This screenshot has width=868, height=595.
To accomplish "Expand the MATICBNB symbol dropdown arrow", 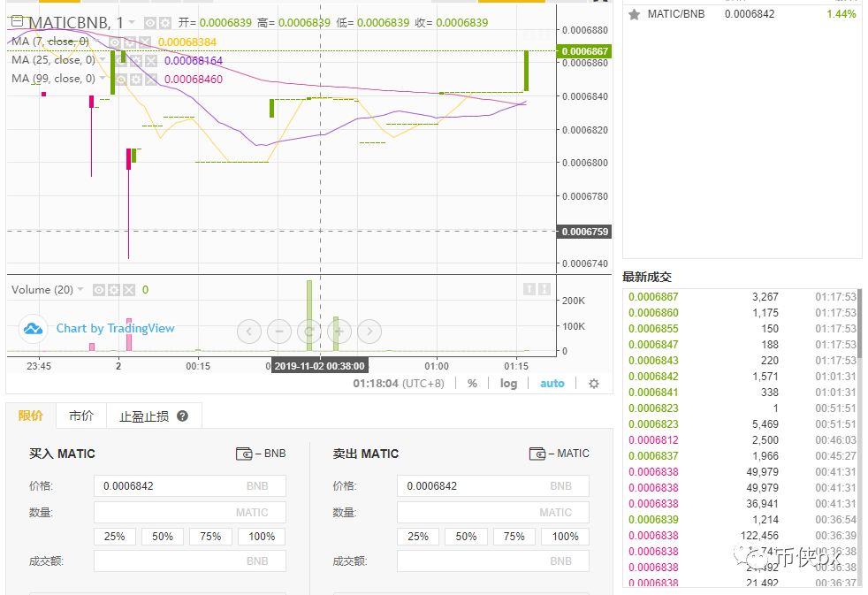I will [132, 22].
